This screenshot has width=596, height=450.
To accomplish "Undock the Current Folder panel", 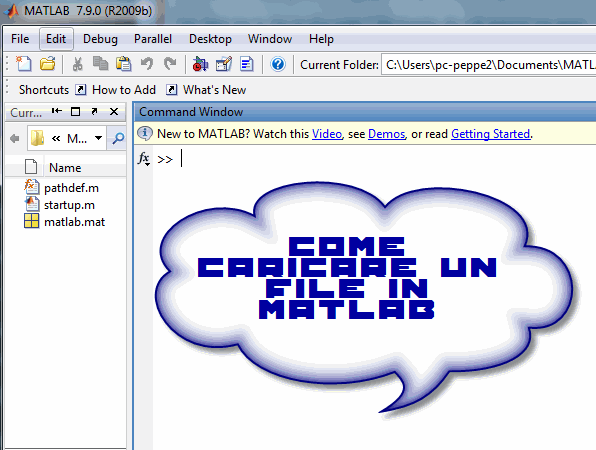I will [x=94, y=111].
